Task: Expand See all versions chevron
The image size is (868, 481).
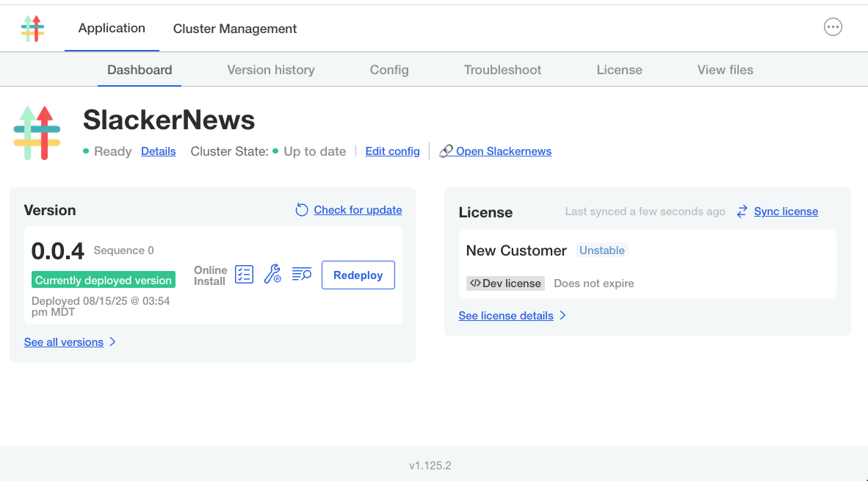Action: click(112, 341)
